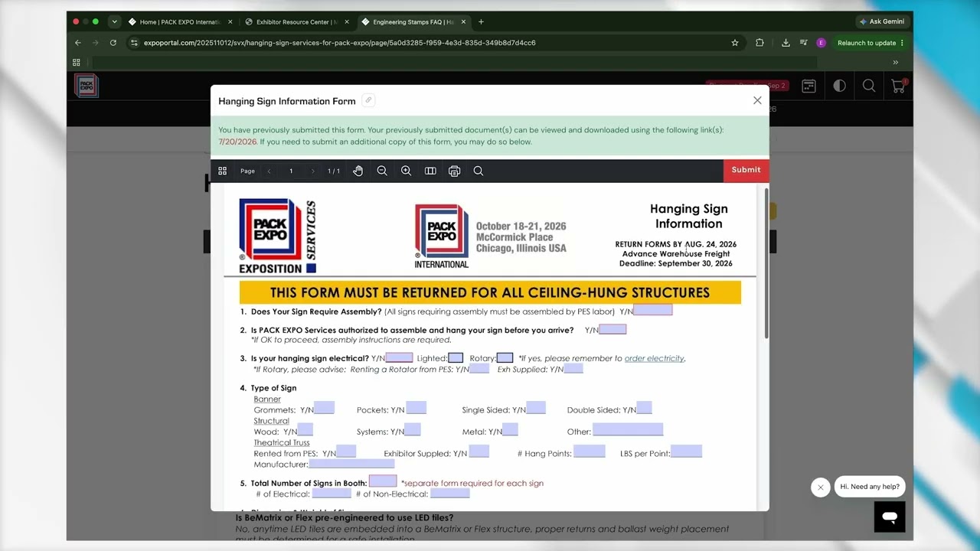Fill in Double Sided Y/N field
The width and height of the screenshot is (980, 551).
click(644, 408)
